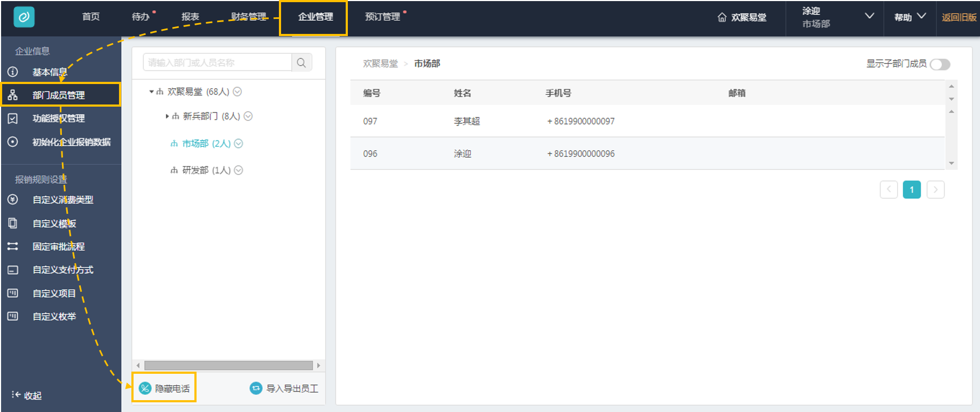This screenshot has height=412, width=980.
Task: Click the 自定义枚举 icon
Action: click(x=13, y=316)
